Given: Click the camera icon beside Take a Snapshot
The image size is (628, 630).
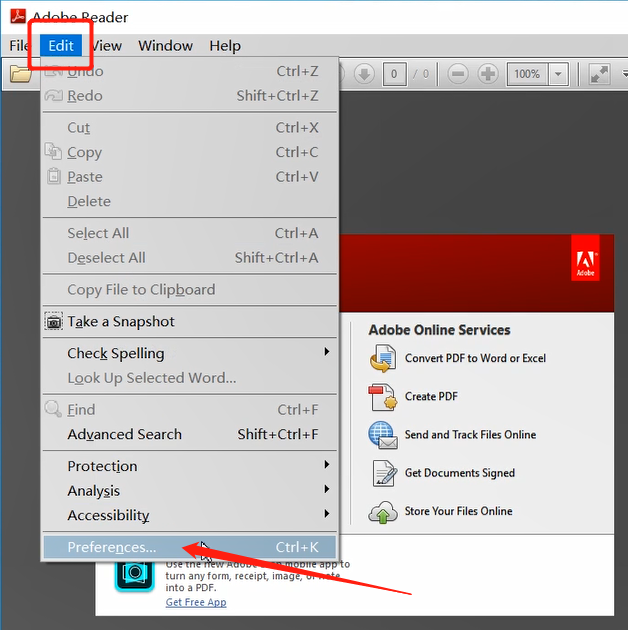Looking at the screenshot, I should coord(53,321).
